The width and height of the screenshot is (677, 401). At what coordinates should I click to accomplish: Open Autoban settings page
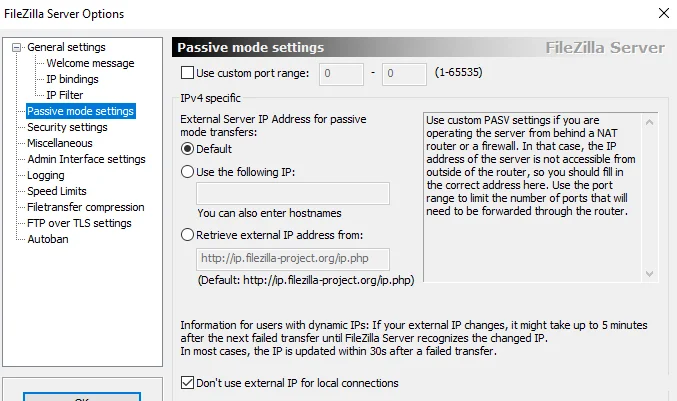point(48,239)
